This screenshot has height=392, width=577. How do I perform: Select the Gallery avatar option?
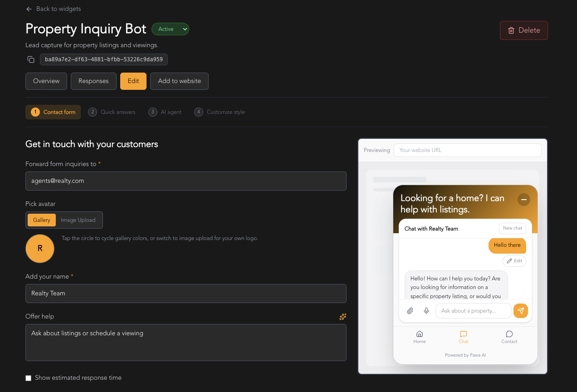(x=42, y=220)
